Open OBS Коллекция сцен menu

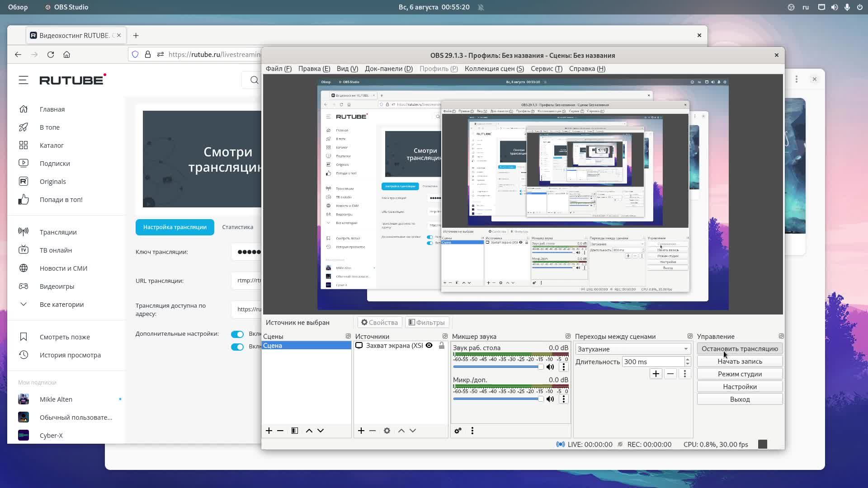coord(494,69)
